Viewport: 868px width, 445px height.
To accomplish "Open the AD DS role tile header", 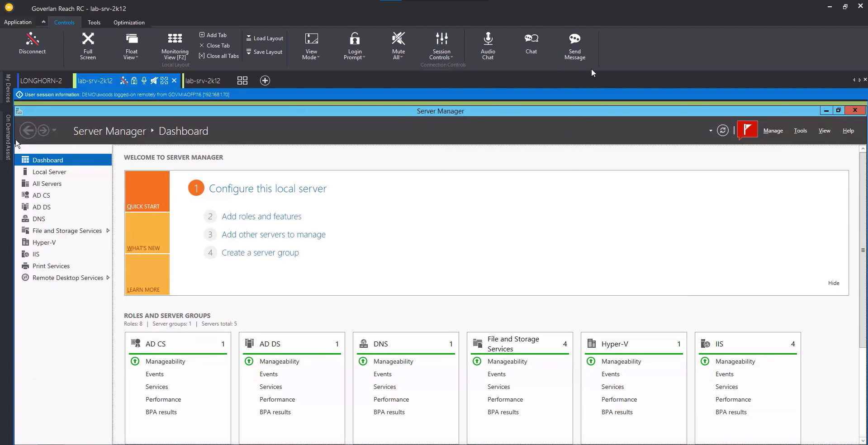I will pyautogui.click(x=292, y=344).
